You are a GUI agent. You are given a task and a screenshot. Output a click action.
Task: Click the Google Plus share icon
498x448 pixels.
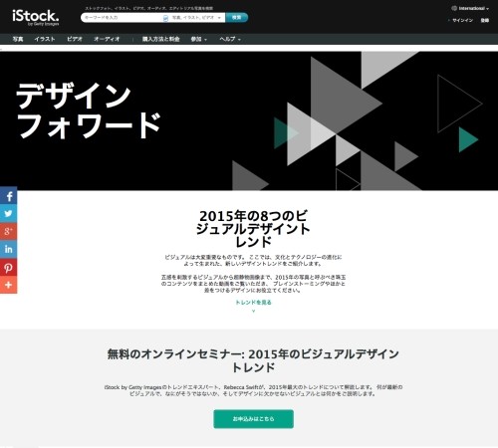[x=8, y=231]
